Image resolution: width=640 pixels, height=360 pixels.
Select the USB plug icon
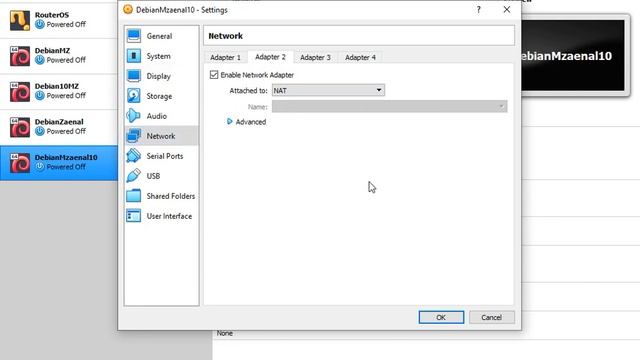click(x=134, y=176)
